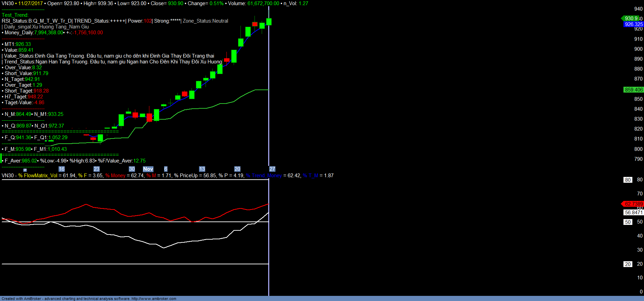644x301 pixels.
Task: Click the "Nov" month label on time axis
Action: click(148, 169)
